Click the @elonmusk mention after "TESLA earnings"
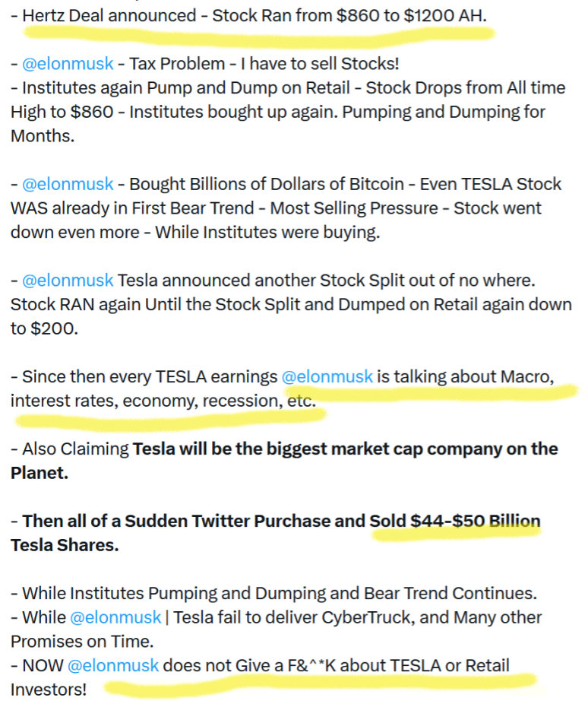Screen dimensions: 588x704 (327, 376)
